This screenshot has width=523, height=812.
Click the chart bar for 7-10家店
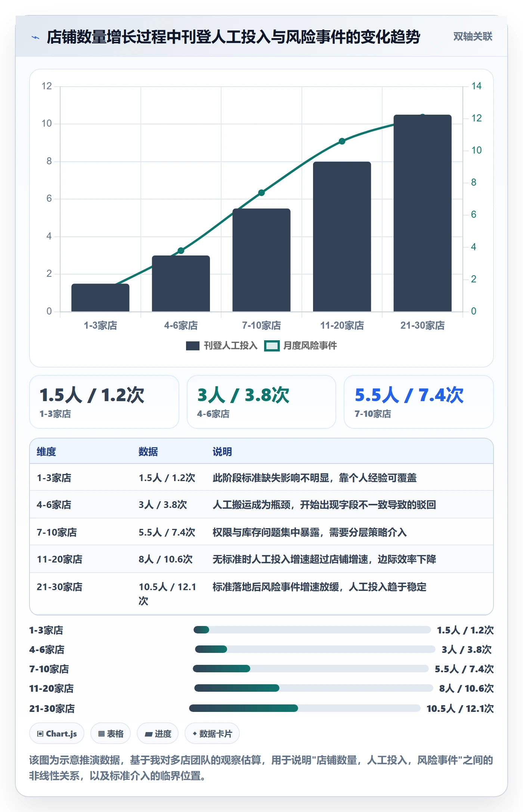point(261,260)
